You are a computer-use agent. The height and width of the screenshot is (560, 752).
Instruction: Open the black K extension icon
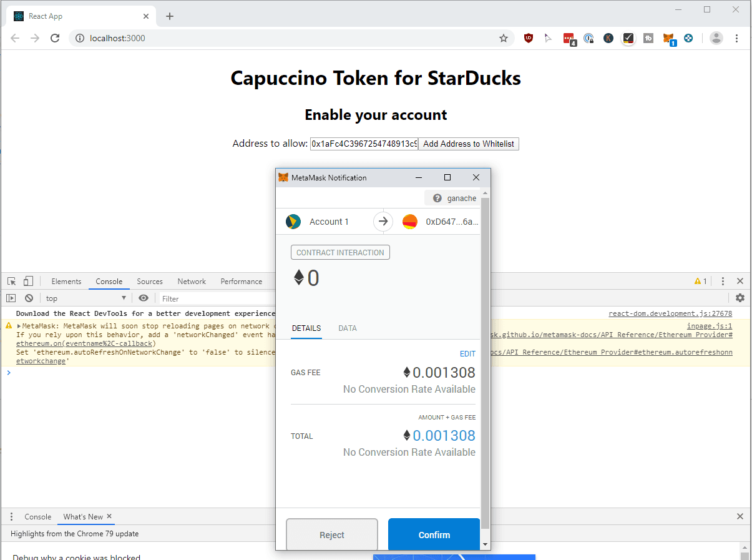click(608, 38)
